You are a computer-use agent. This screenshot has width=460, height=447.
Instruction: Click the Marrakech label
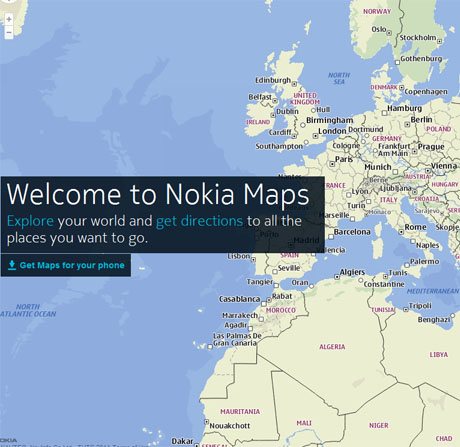(x=240, y=315)
